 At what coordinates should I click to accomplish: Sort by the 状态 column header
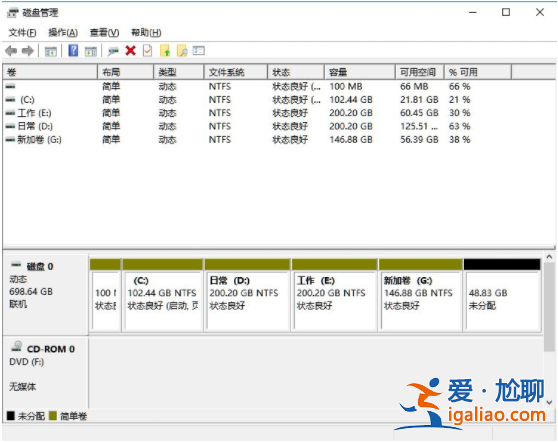pos(296,72)
